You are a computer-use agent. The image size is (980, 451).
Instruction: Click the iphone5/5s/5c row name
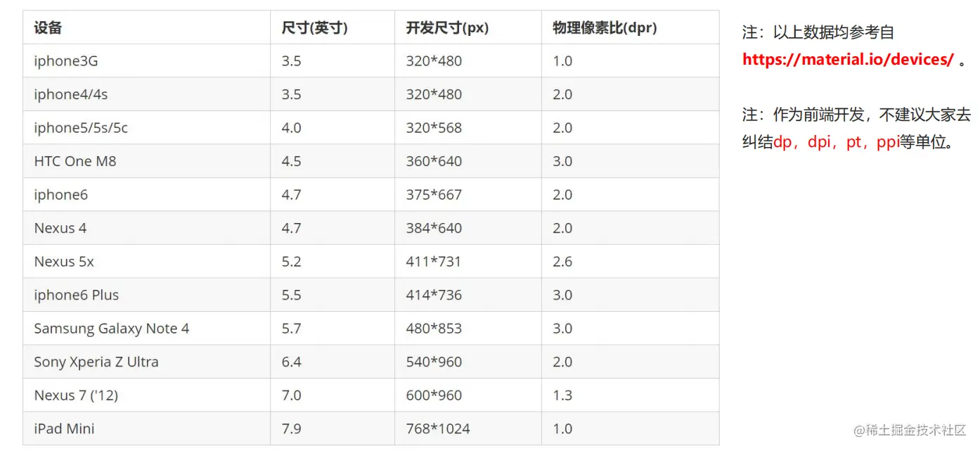81,128
